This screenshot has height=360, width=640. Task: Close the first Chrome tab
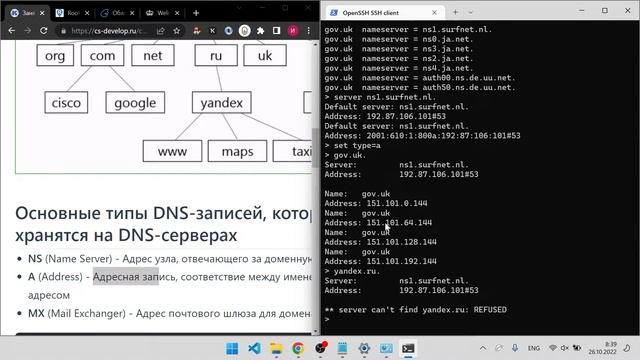click(42, 13)
